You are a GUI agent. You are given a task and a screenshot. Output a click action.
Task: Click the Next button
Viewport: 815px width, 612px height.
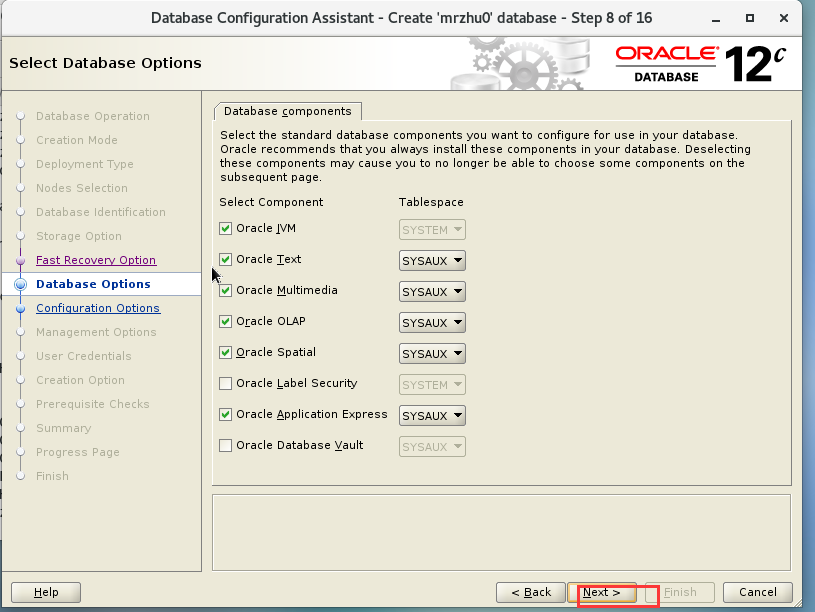[602, 592]
